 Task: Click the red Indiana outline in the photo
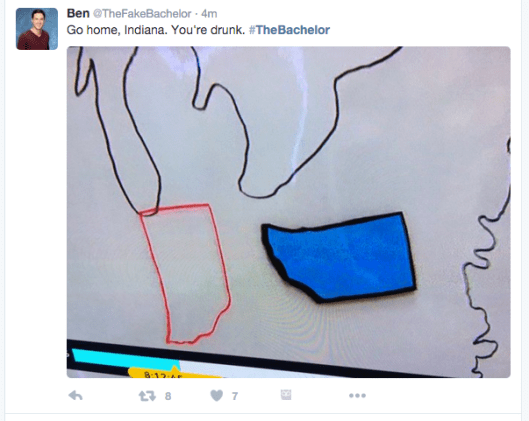coord(186,274)
